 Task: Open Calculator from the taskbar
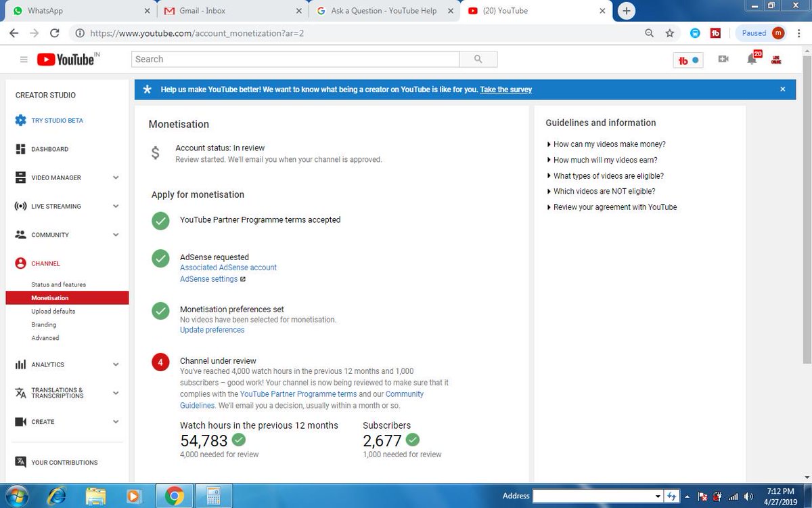point(215,496)
